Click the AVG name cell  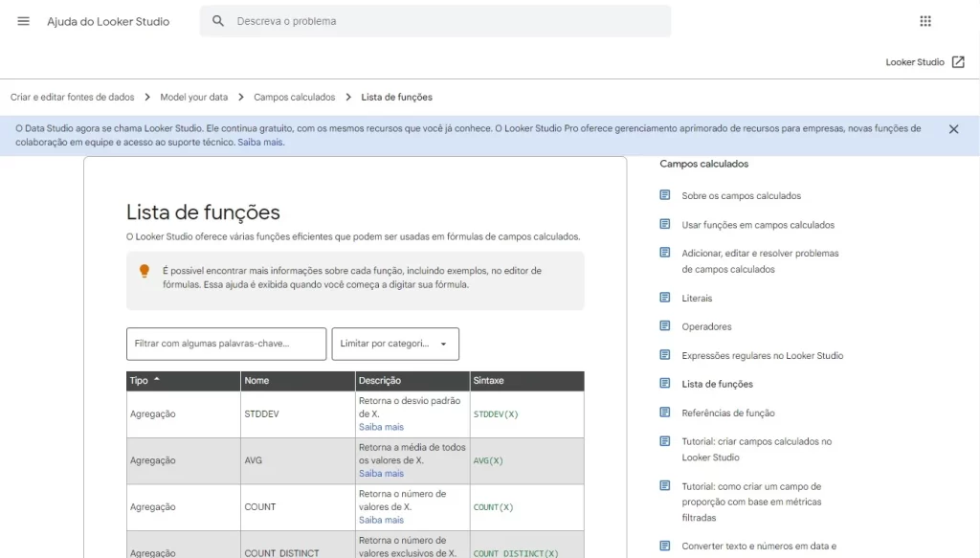(x=298, y=460)
